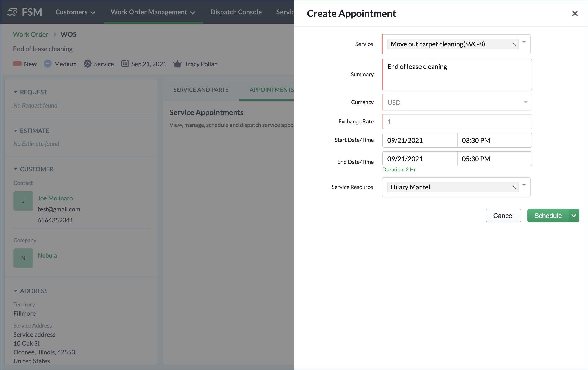
Task: Click the FSM vehicle logo icon
Action: [x=12, y=12]
